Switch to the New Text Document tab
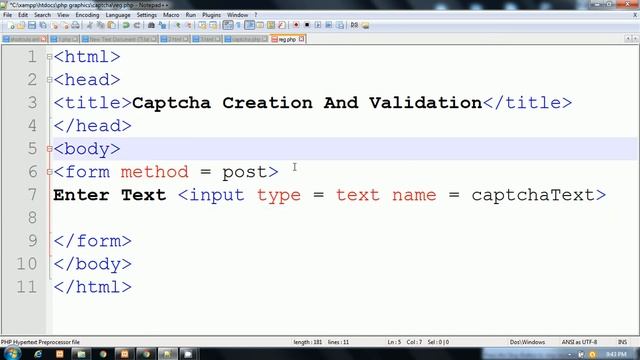Screen dimensions: 640x360 pos(120,39)
